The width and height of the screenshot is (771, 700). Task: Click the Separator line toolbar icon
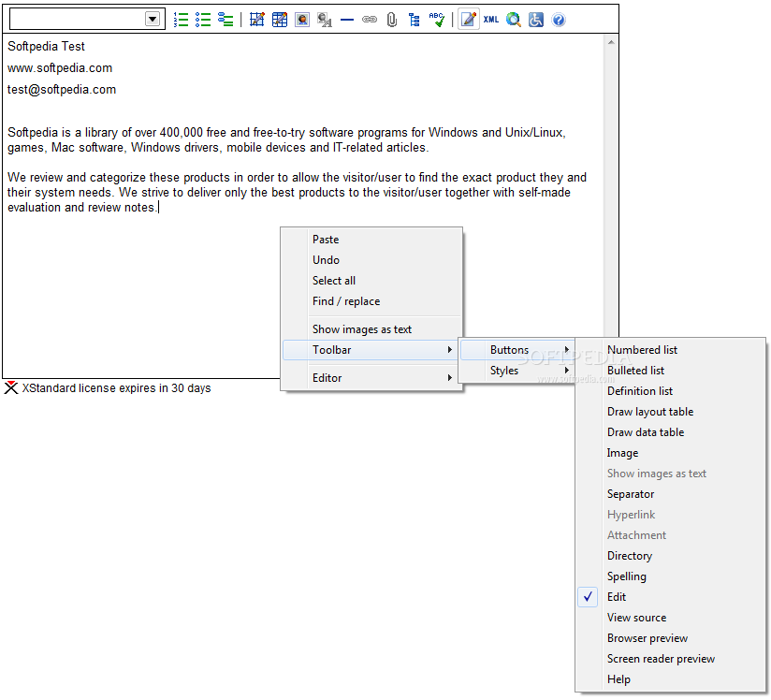pos(347,20)
